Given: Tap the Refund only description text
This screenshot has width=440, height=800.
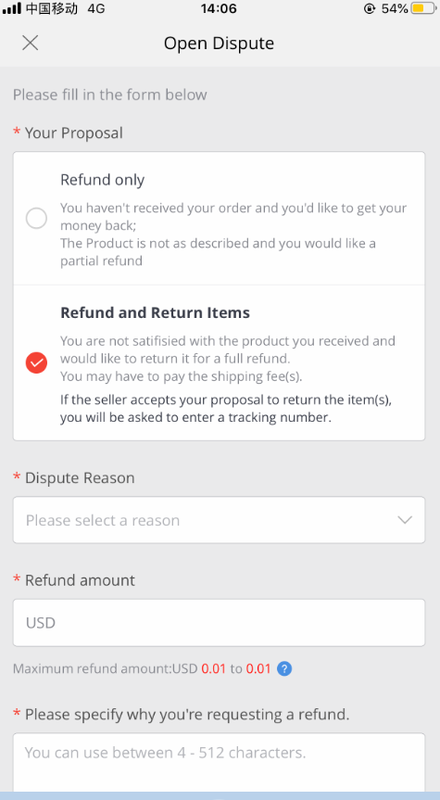Looking at the screenshot, I should pos(234,234).
